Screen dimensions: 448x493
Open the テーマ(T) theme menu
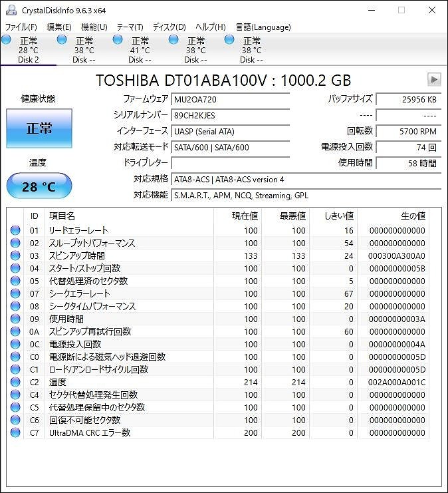click(130, 27)
